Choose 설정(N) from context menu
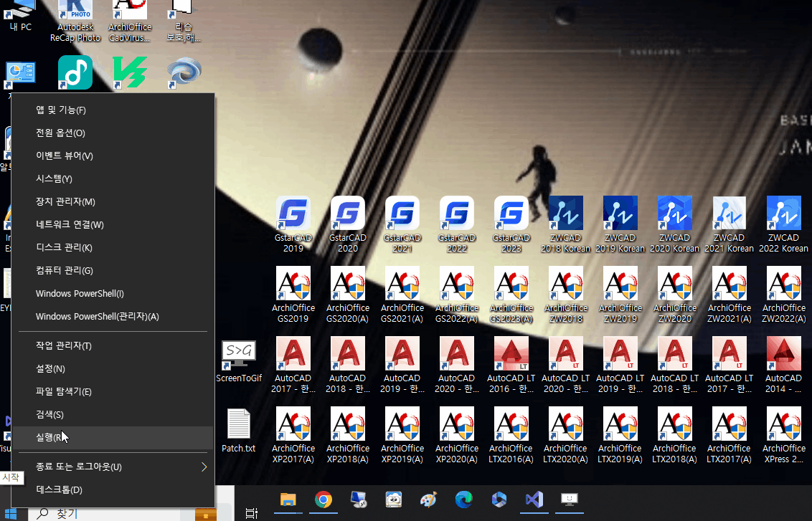The width and height of the screenshot is (812, 521). pyautogui.click(x=113, y=369)
